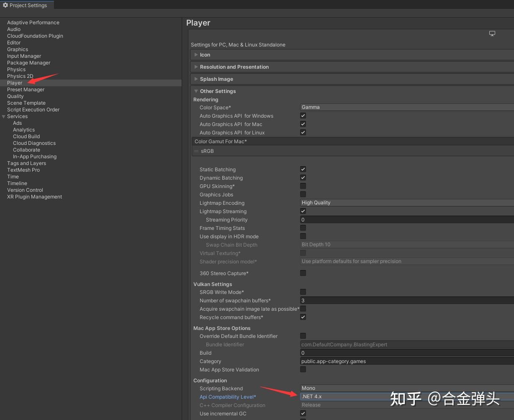This screenshot has height=420, width=514.
Task: Select Quality in settings list
Action: pos(15,96)
